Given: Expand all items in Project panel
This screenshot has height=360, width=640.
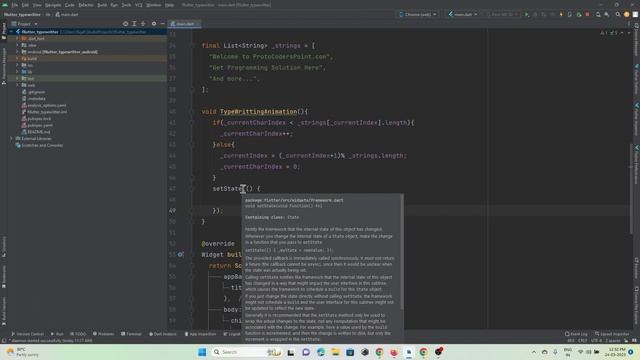Looking at the screenshot, I should (134, 24).
